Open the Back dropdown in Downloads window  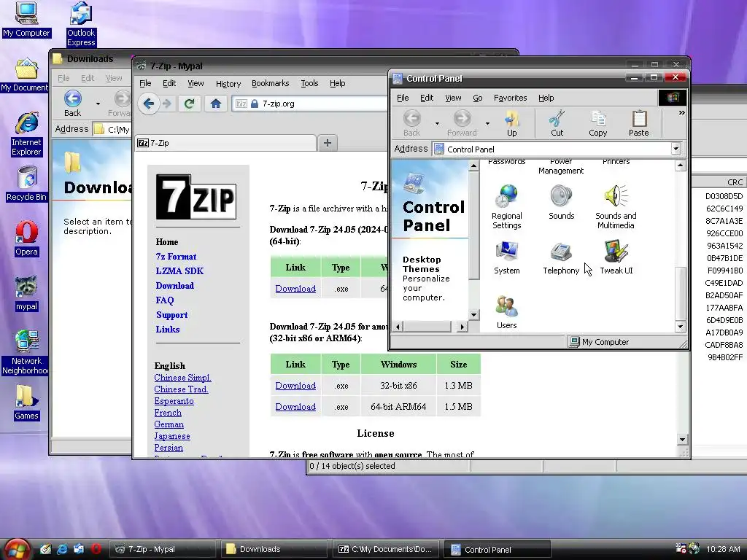click(98, 104)
